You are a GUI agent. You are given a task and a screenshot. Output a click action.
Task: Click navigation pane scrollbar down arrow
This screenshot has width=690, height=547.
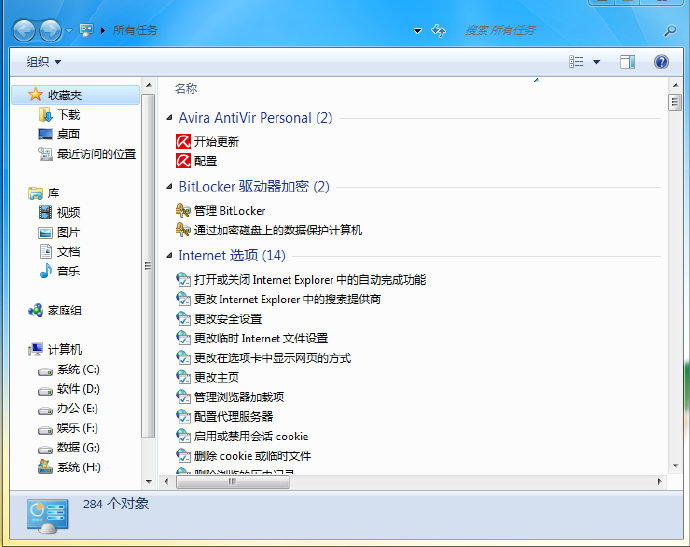149,482
